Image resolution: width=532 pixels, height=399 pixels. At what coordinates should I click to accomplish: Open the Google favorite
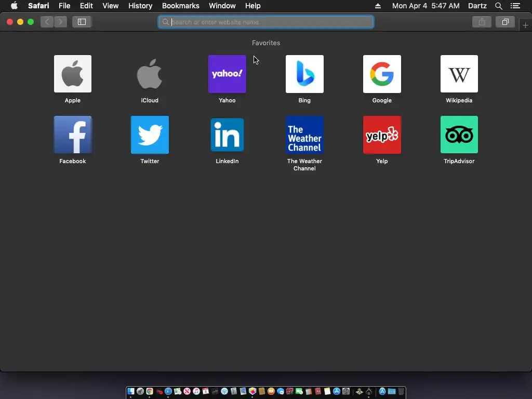point(382,74)
